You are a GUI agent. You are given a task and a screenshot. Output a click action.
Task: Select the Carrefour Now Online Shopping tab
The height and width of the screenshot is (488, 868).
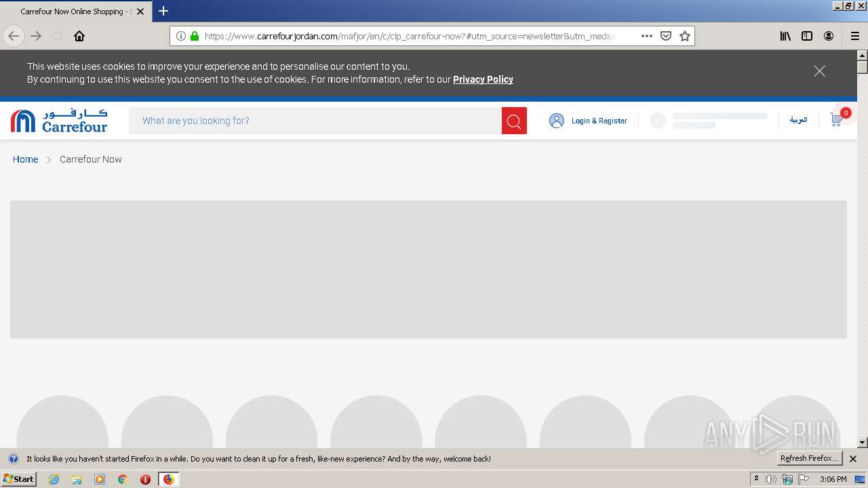(76, 12)
